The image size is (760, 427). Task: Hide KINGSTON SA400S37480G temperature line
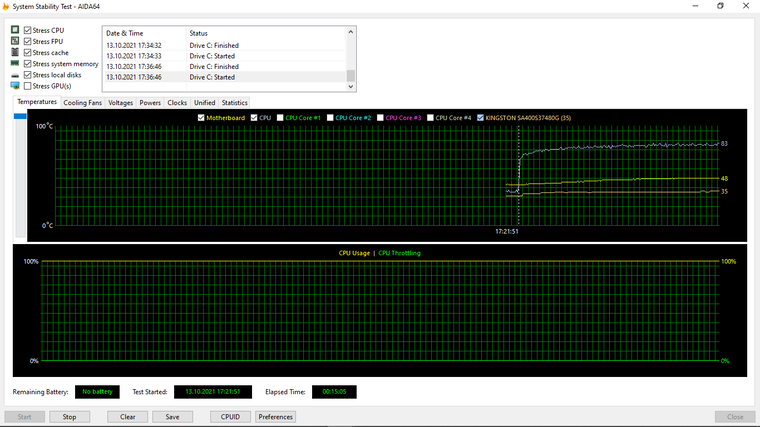[480, 118]
